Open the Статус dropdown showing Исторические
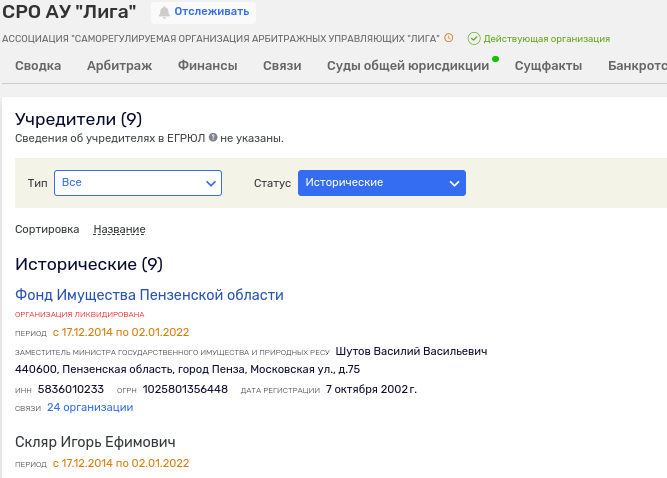667x478 pixels. [x=382, y=183]
